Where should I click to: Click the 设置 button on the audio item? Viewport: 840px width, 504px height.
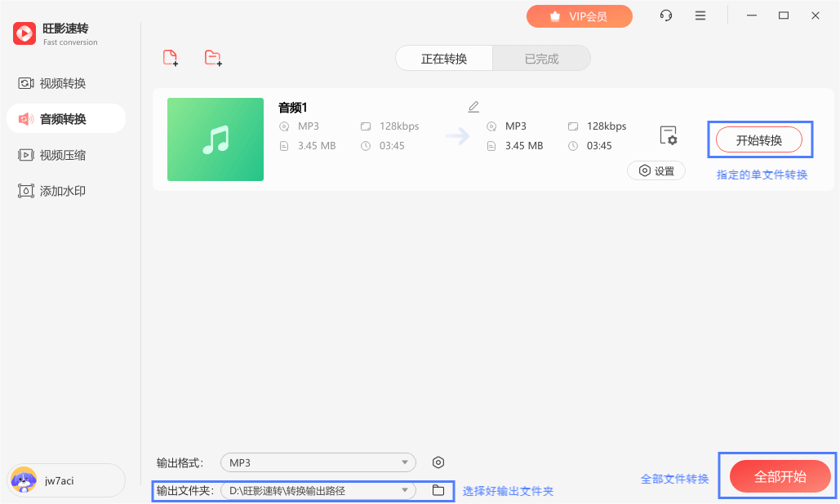[656, 170]
